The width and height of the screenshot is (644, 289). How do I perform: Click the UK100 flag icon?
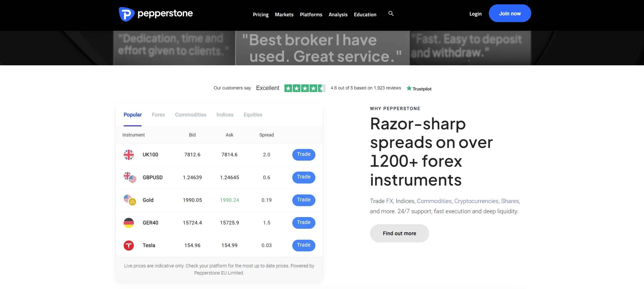pos(128,154)
